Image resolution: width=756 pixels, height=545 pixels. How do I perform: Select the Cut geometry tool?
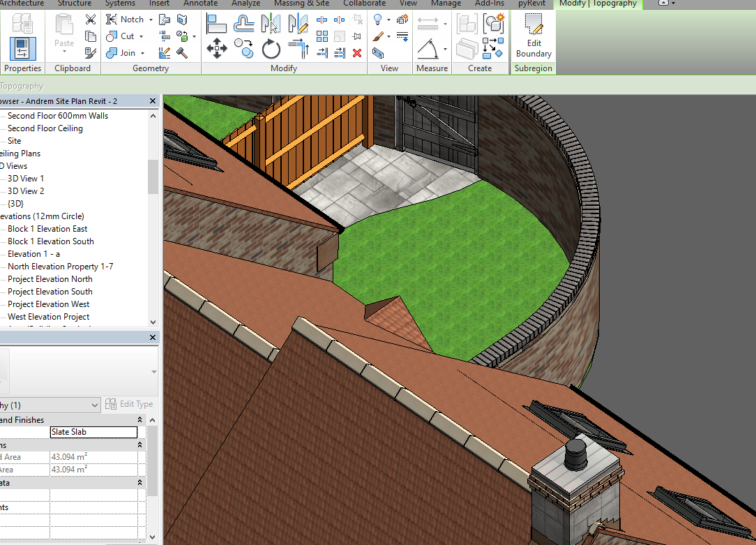pos(112,36)
